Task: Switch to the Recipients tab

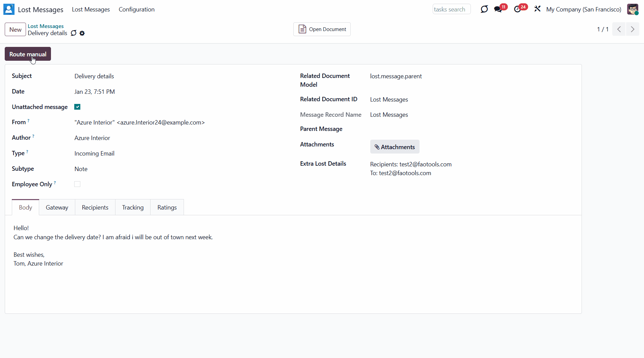Action: click(95, 208)
